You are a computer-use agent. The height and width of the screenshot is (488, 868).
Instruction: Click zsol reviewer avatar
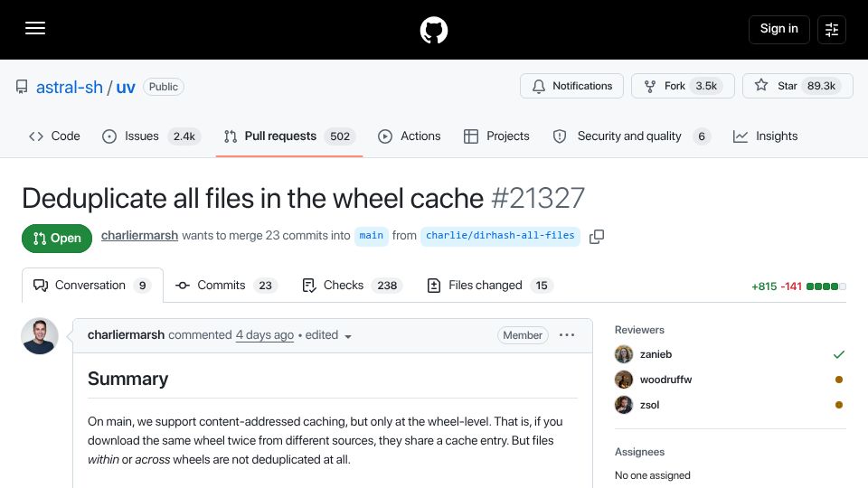[x=624, y=405]
